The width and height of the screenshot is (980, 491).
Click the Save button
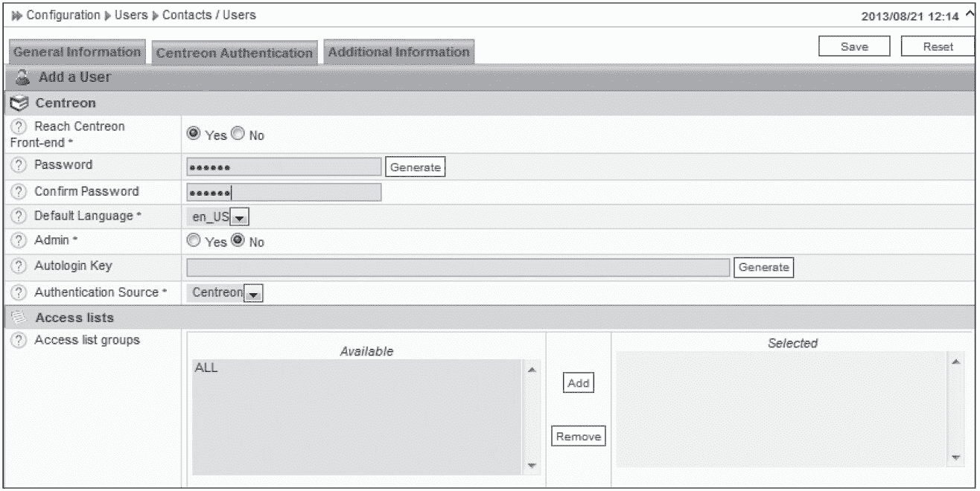(854, 46)
